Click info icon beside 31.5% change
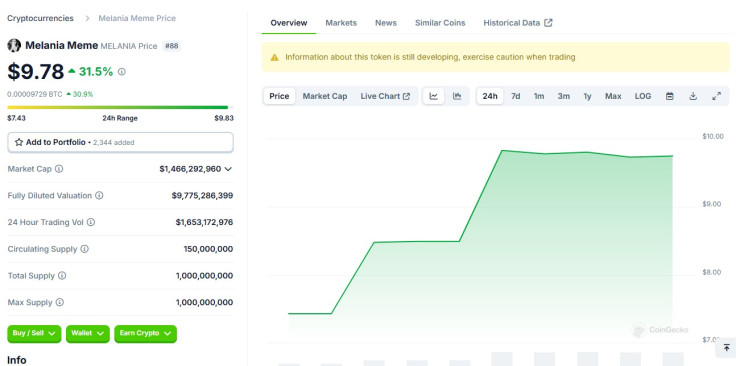 click(122, 72)
